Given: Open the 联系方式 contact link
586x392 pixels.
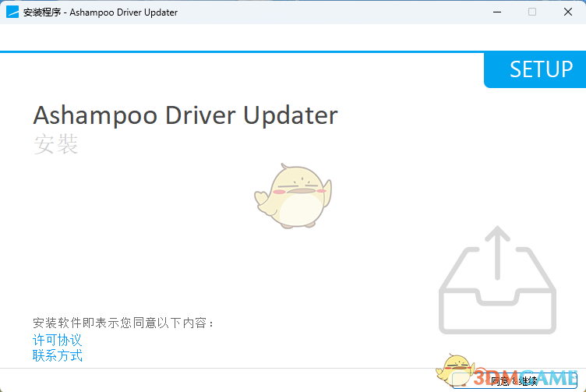Looking at the screenshot, I should [57, 355].
